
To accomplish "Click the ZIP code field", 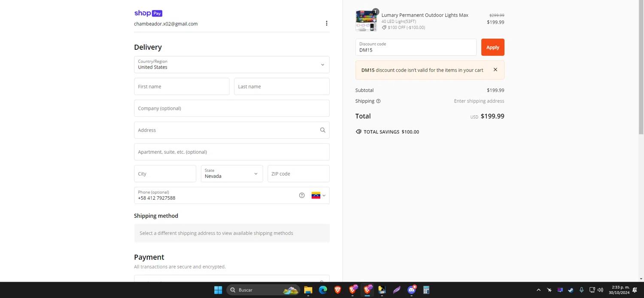I will point(298,174).
